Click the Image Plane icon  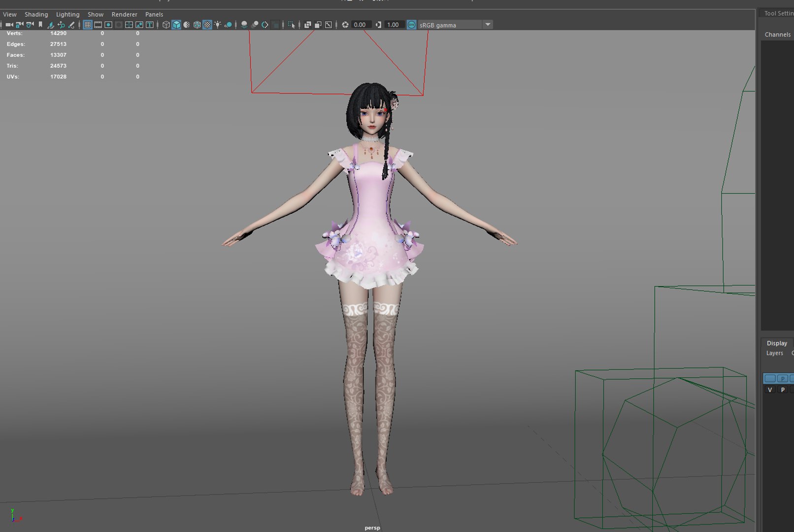click(x=51, y=25)
